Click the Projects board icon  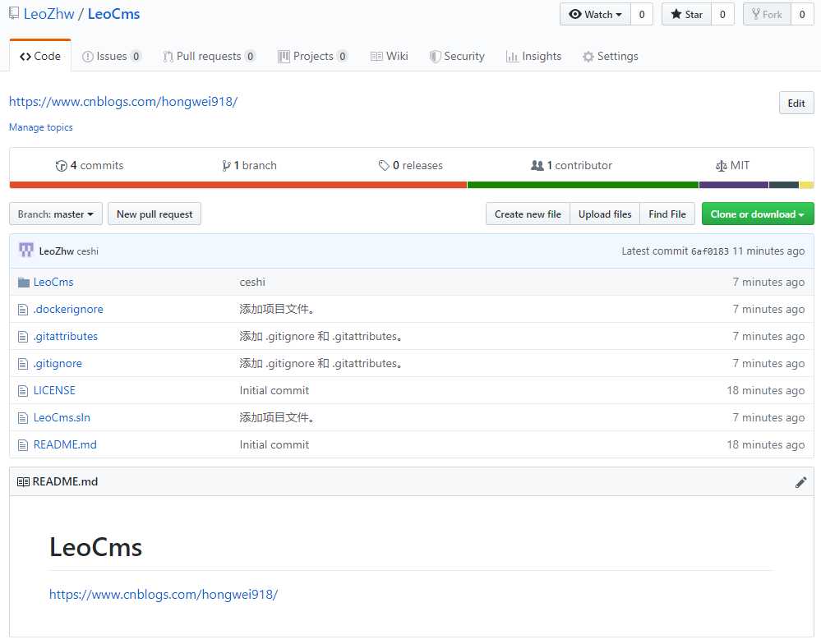click(284, 57)
